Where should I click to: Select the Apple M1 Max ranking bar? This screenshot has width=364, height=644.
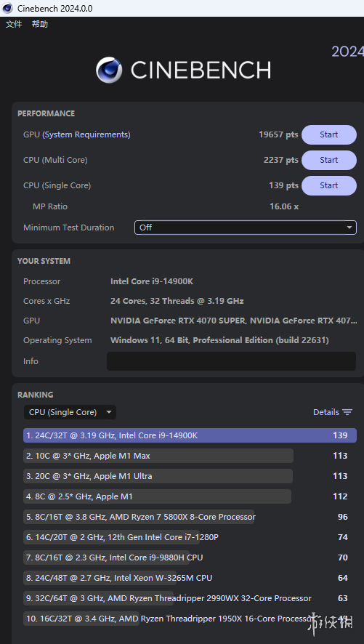point(158,456)
